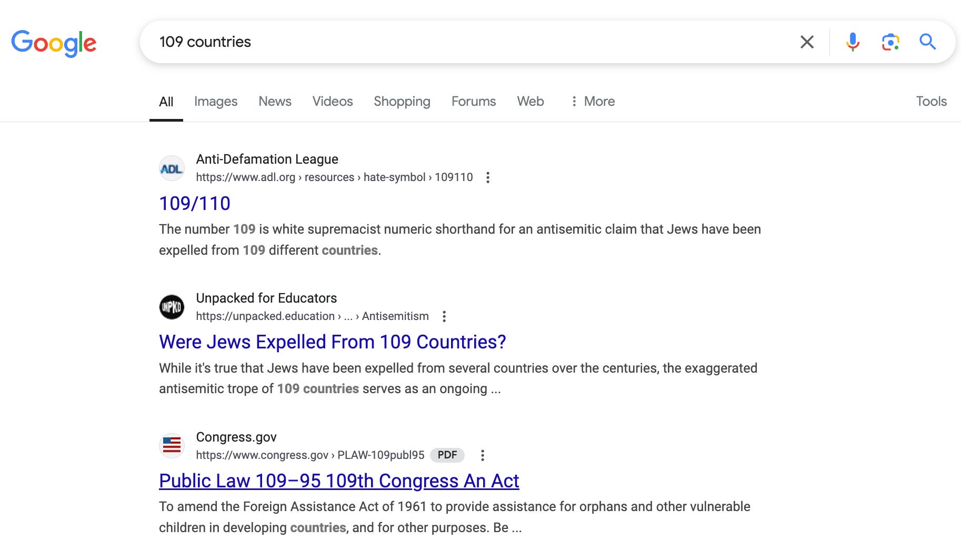
Task: Clear the search box with X icon
Action: click(807, 42)
